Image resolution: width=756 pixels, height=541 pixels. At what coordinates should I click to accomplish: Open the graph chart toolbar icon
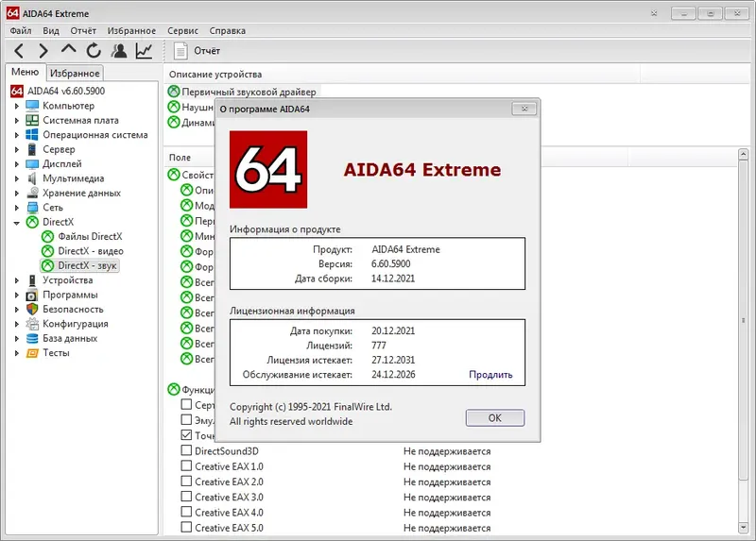(145, 51)
